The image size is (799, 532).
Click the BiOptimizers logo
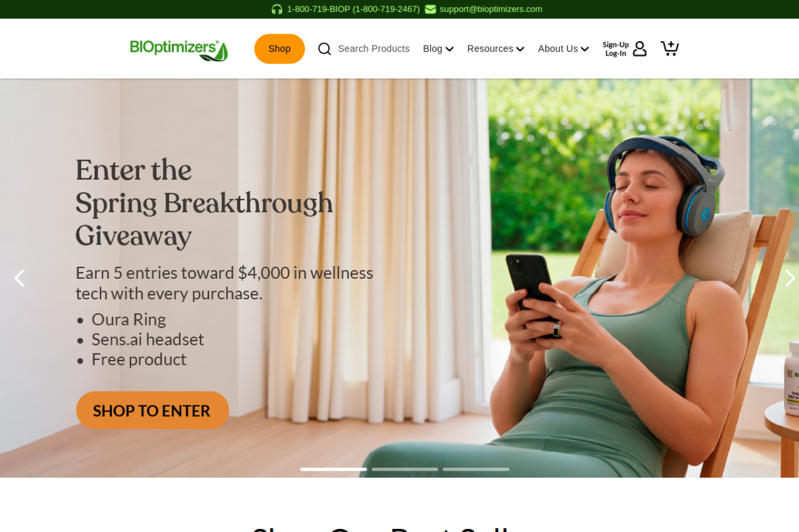179,51
